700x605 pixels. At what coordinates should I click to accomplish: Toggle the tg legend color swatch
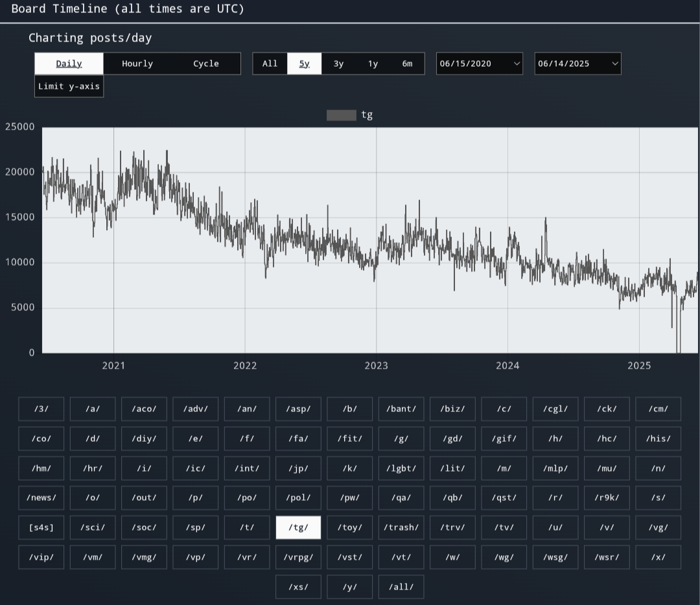(x=342, y=115)
